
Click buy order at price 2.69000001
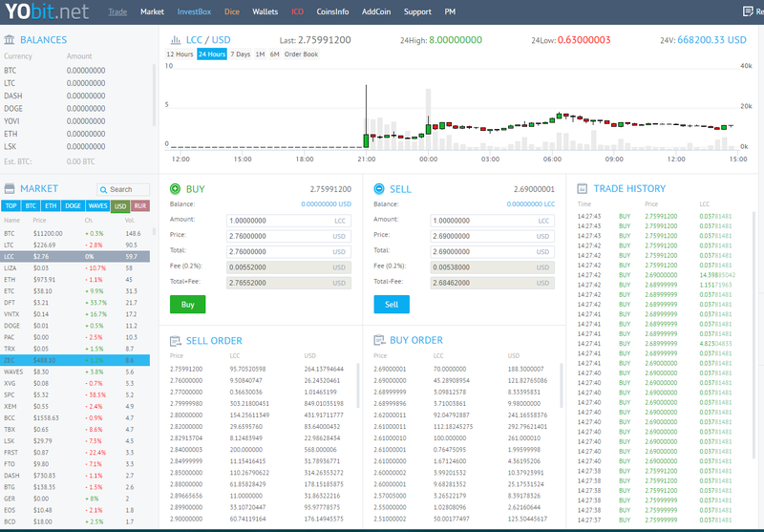click(458, 369)
